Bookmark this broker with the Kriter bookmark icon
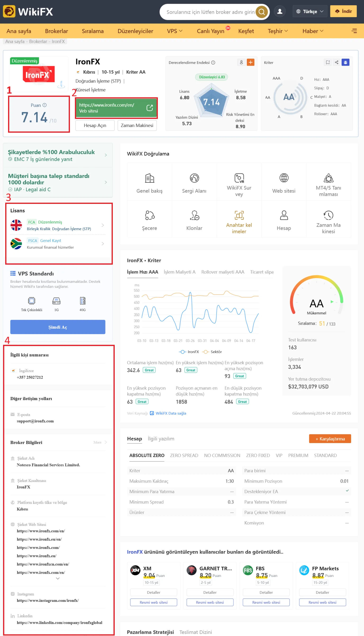The height and width of the screenshot is (636, 364). point(328,62)
